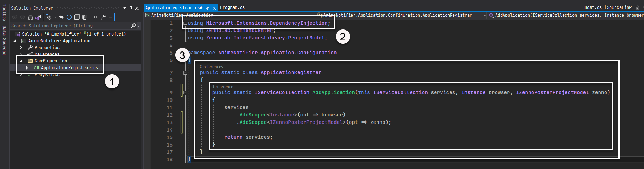Expand the Properties node
This screenshot has width=644, height=169.
click(21, 48)
